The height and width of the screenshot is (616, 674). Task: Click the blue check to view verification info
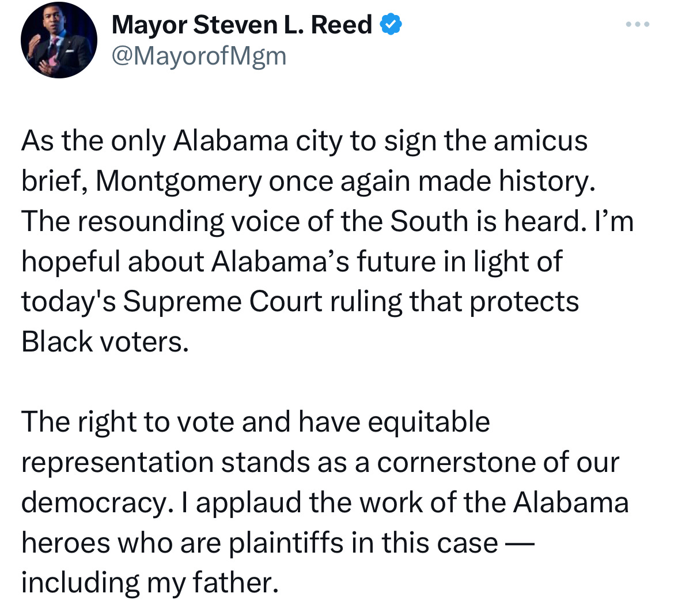pos(391,24)
